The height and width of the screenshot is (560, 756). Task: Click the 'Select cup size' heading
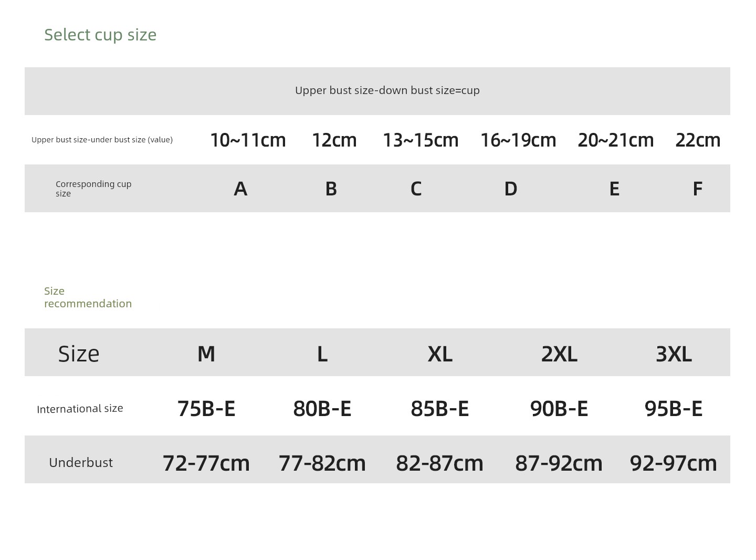(x=100, y=35)
